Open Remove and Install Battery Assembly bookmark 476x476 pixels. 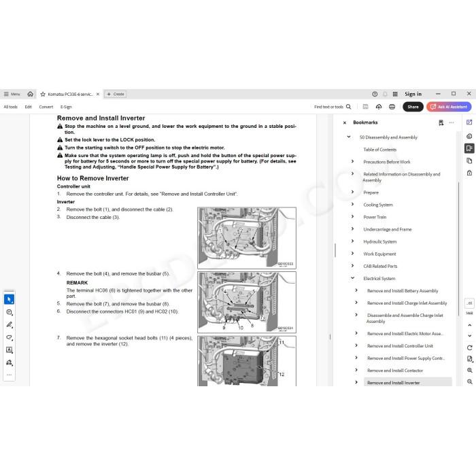coord(403,291)
